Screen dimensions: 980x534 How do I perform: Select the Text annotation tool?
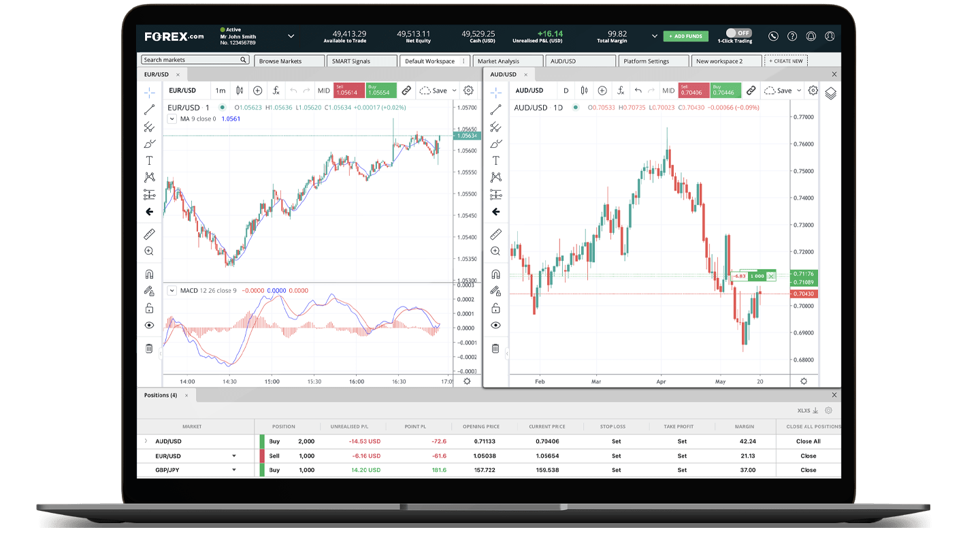coord(149,160)
